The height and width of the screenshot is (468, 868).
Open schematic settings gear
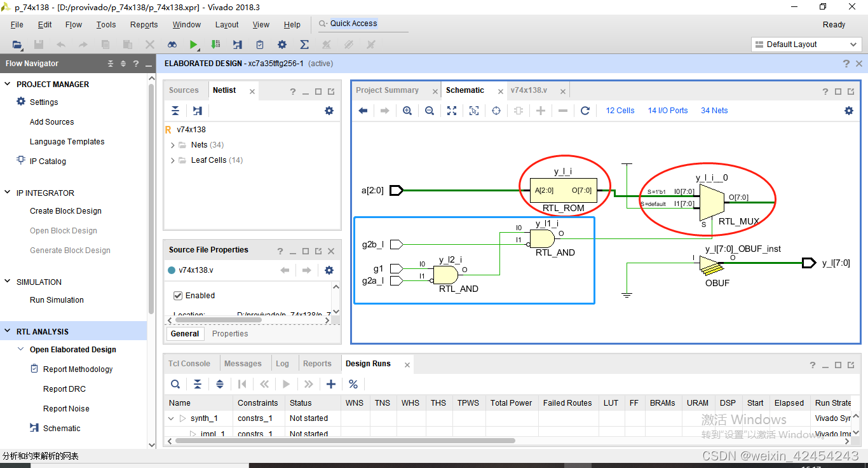(849, 111)
